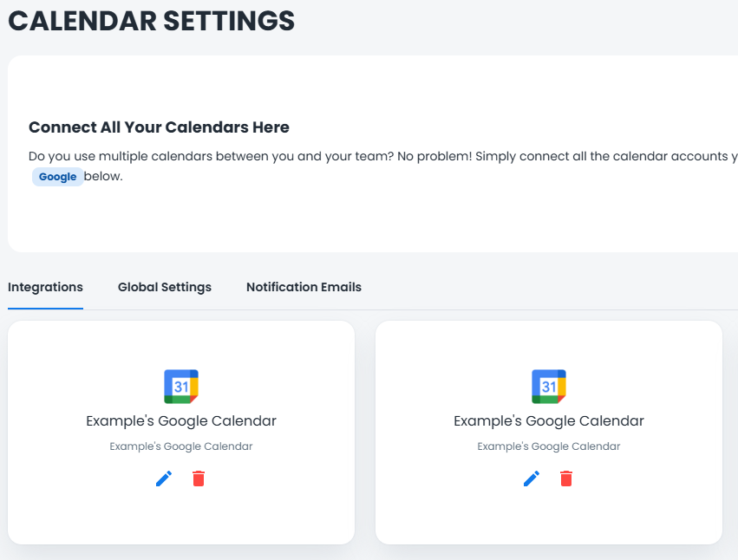The height and width of the screenshot is (560, 738).
Task: Switch to the Integrations tab
Action: pyautogui.click(x=45, y=287)
